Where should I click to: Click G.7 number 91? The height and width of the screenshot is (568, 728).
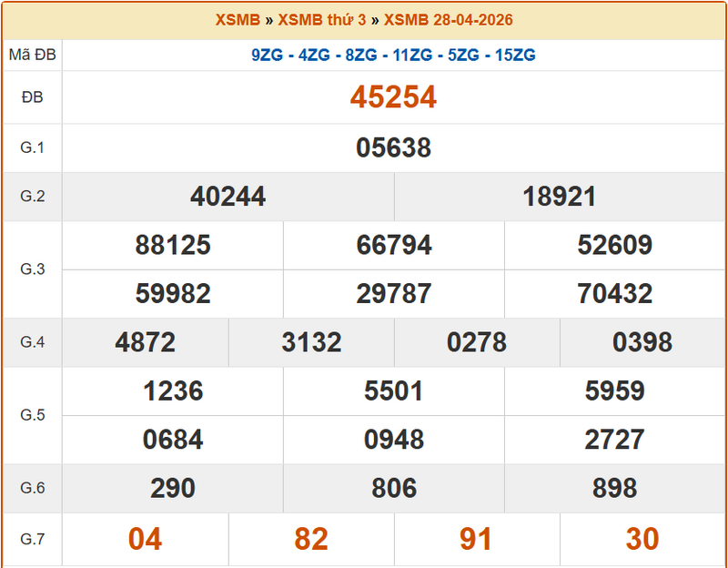coord(476,539)
